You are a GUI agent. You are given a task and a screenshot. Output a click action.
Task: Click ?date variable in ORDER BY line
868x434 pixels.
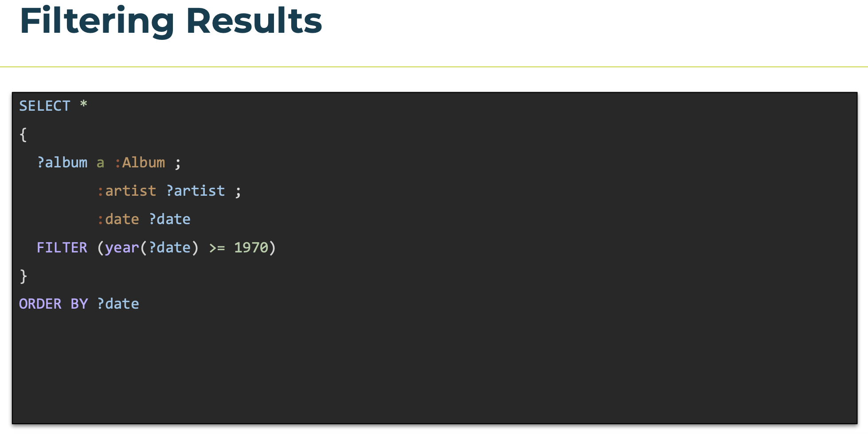click(118, 304)
